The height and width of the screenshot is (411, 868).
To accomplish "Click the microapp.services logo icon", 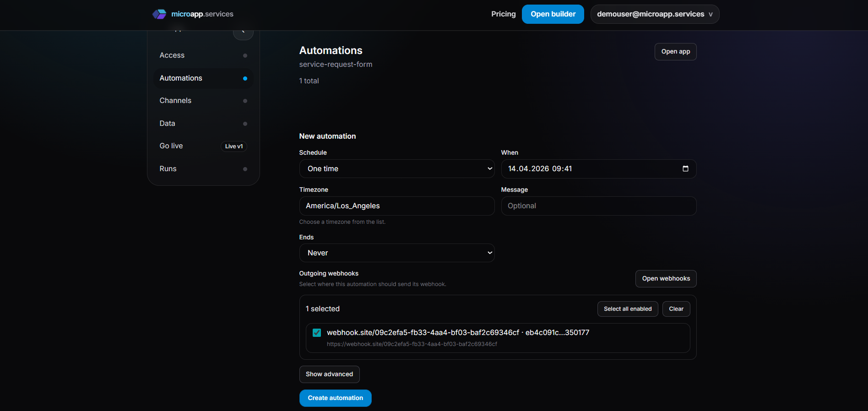I will (159, 14).
